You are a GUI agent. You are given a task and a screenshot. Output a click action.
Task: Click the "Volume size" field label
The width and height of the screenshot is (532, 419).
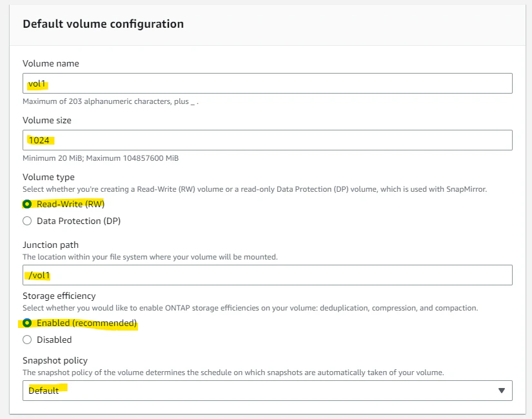point(47,120)
